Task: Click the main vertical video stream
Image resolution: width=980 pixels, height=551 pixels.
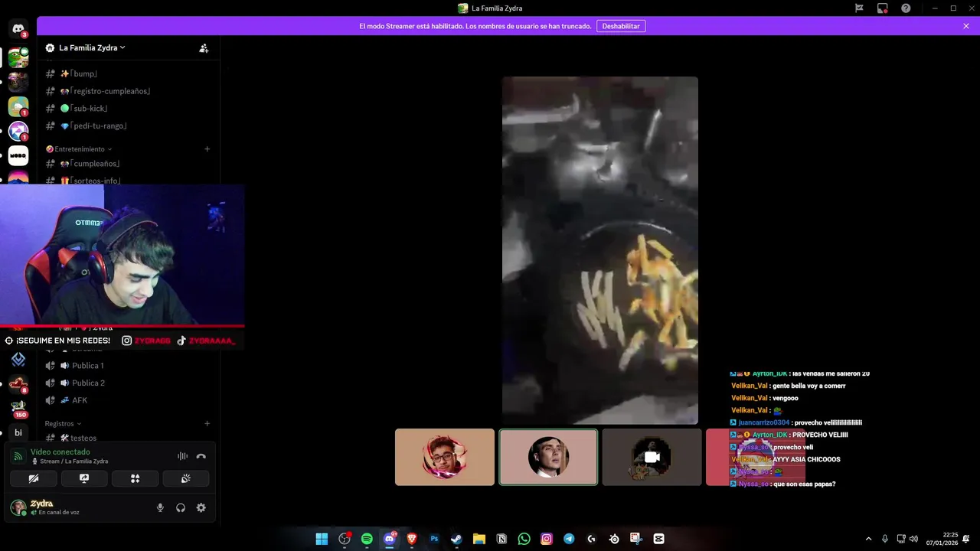Action: click(600, 250)
